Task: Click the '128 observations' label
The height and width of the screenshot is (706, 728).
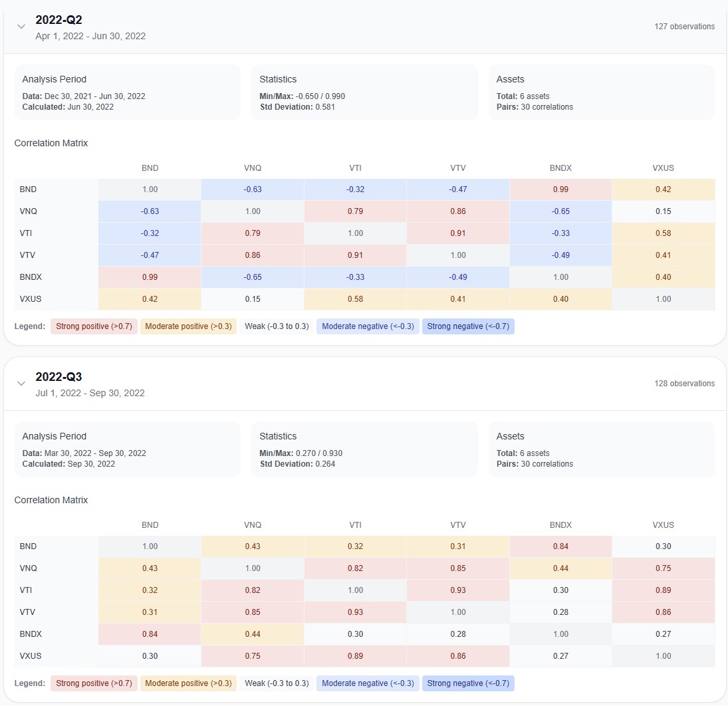Action: (x=685, y=383)
